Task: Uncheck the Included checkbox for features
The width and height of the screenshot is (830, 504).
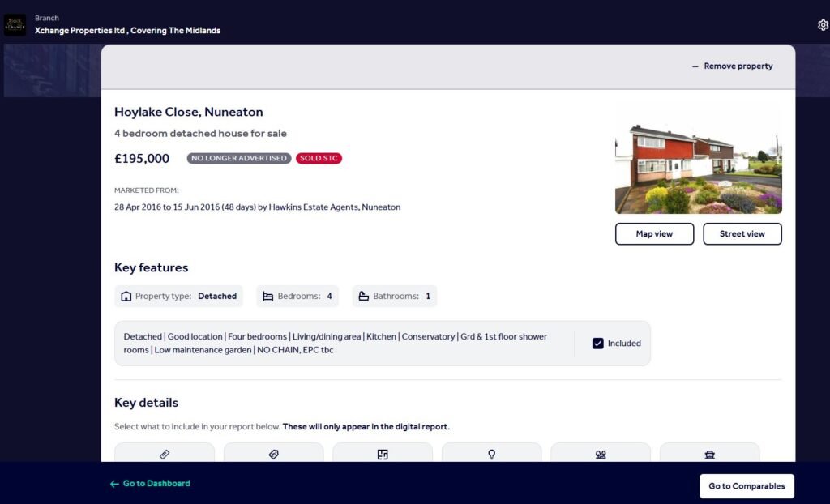Action: point(598,344)
